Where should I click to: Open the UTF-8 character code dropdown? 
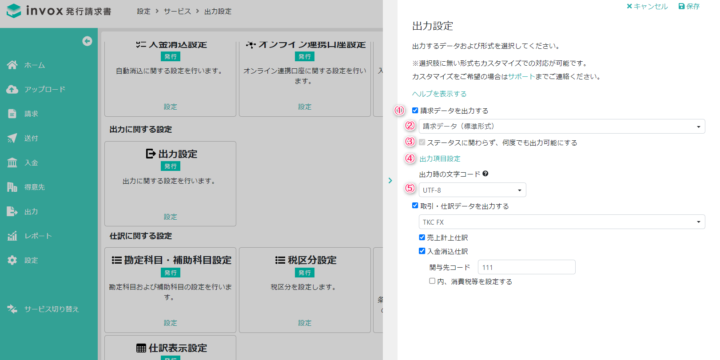click(472, 190)
